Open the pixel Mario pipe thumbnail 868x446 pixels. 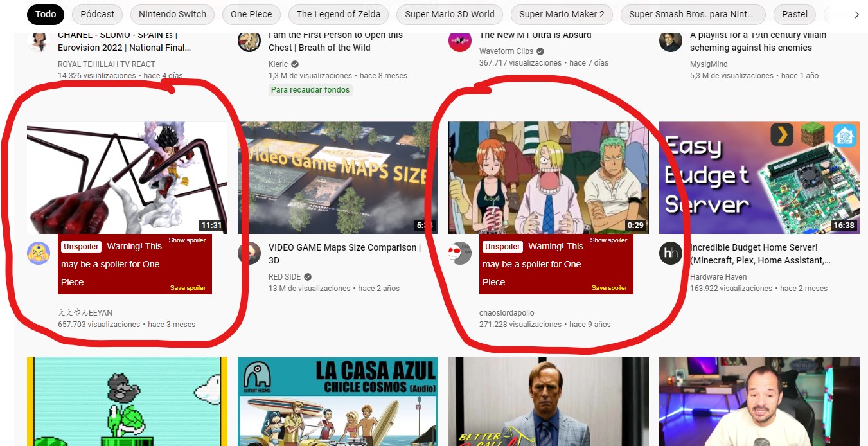tap(127, 402)
